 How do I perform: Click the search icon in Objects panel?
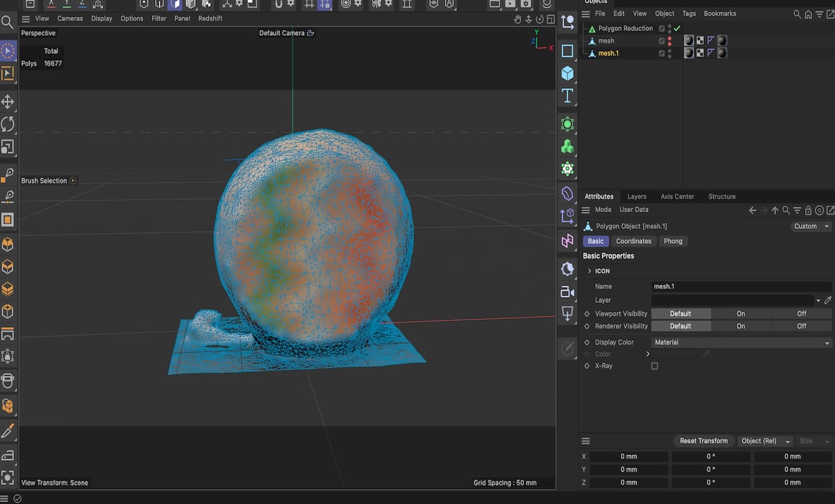(797, 13)
